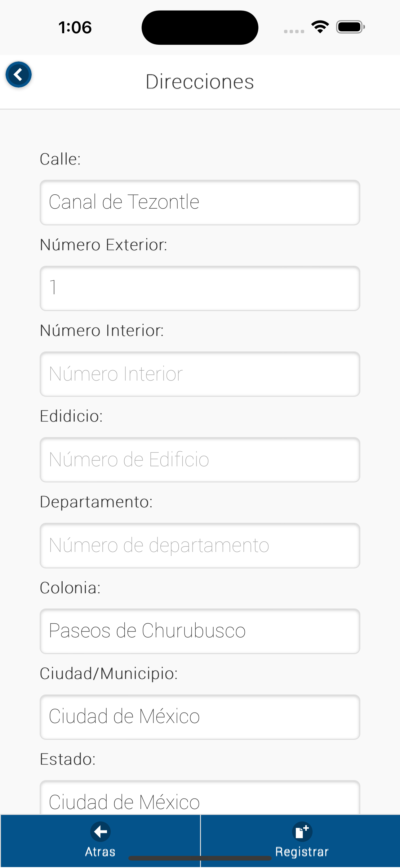Screen dimensions: 400x868
Task: Click the Número de departamento input
Action: pyautogui.click(x=200, y=545)
